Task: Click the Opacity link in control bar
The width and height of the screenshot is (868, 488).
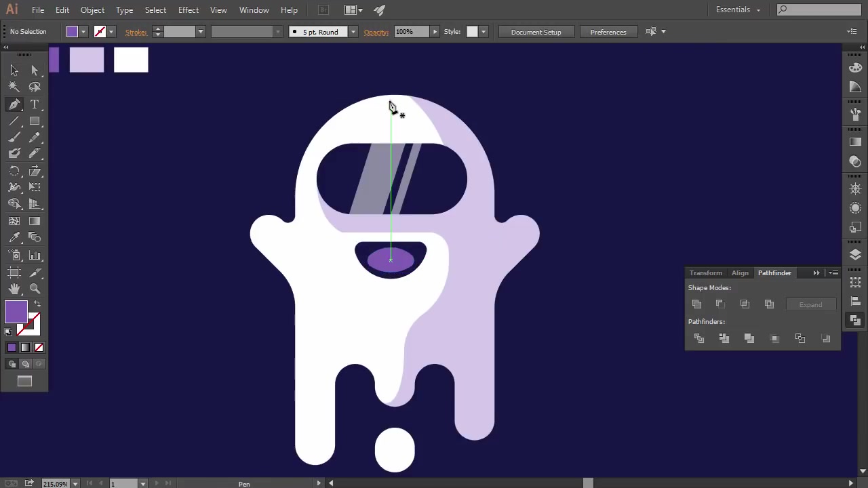Action: pos(376,32)
